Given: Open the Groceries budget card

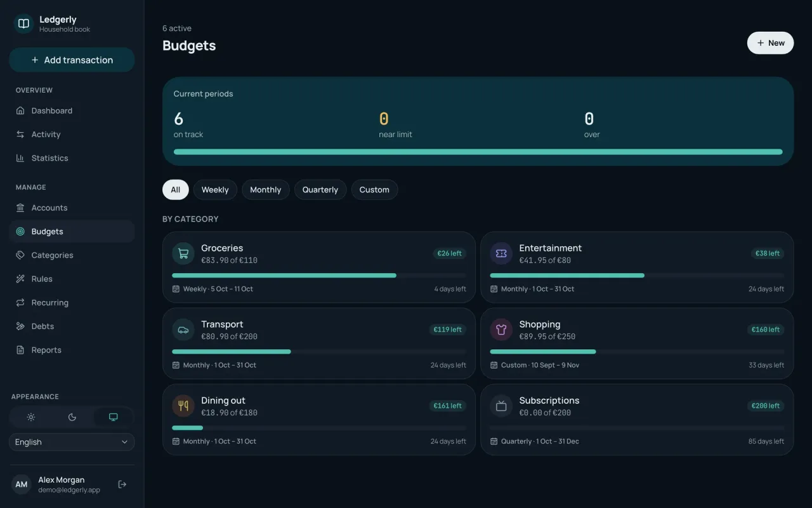Looking at the screenshot, I should pos(319,267).
